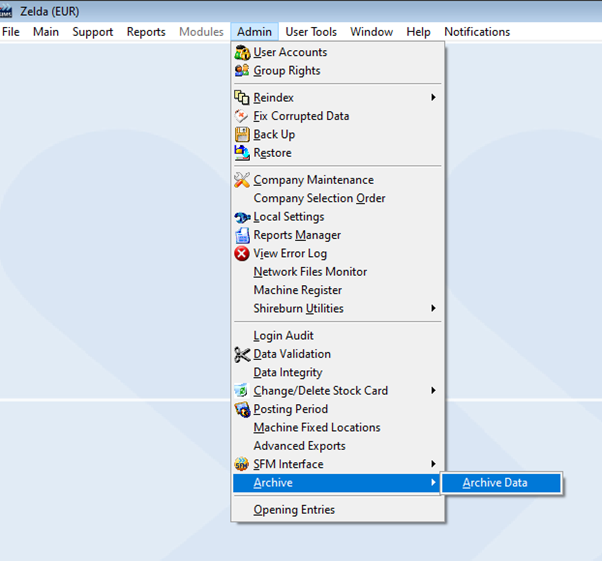The width and height of the screenshot is (602, 561).
Task: Click the Restore icon
Action: 242,153
